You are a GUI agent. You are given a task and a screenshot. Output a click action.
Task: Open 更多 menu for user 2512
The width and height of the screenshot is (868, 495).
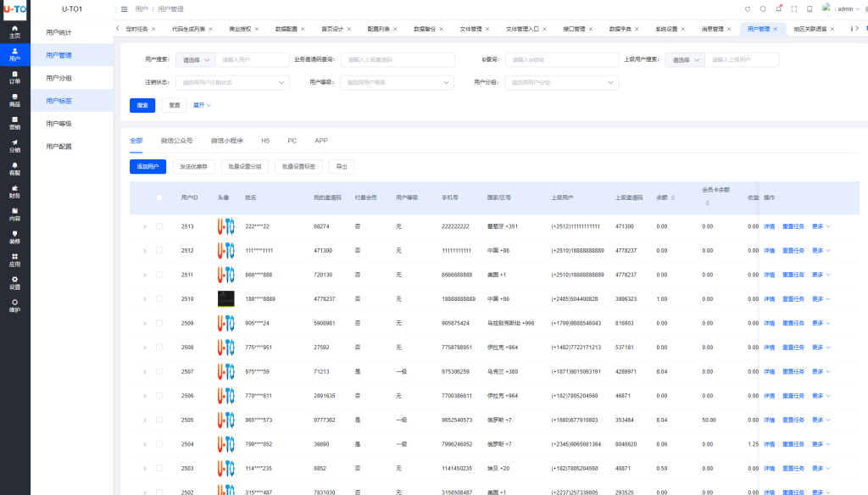click(x=821, y=250)
